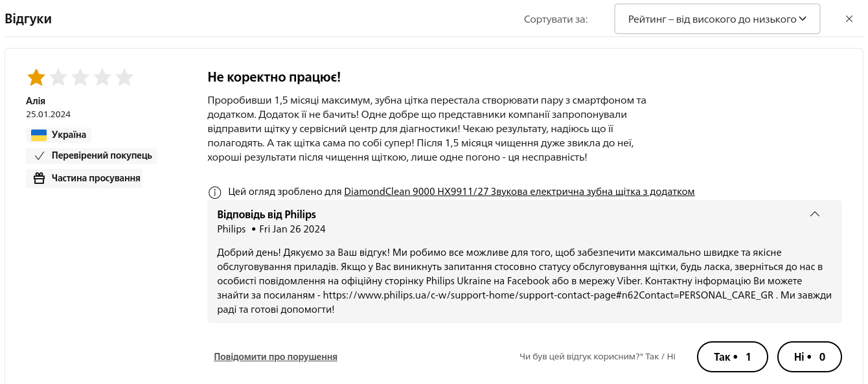Close the reviews panel
The image size is (868, 384).
pos(849,19)
